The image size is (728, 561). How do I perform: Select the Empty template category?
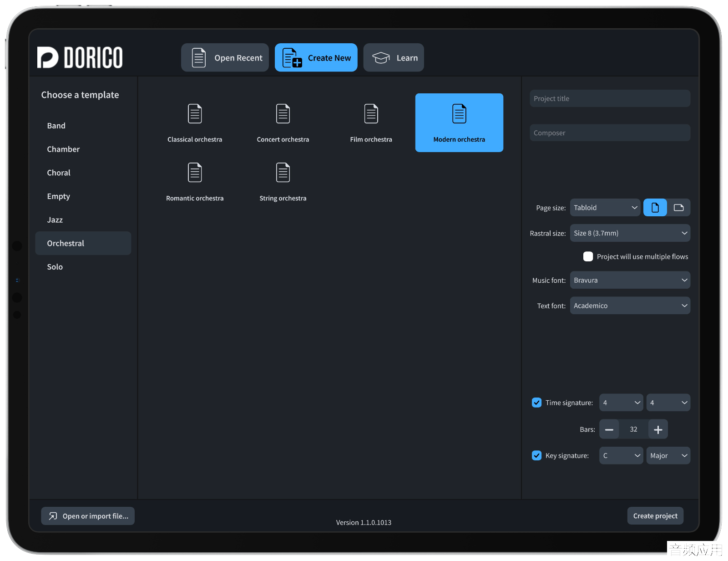click(83, 196)
